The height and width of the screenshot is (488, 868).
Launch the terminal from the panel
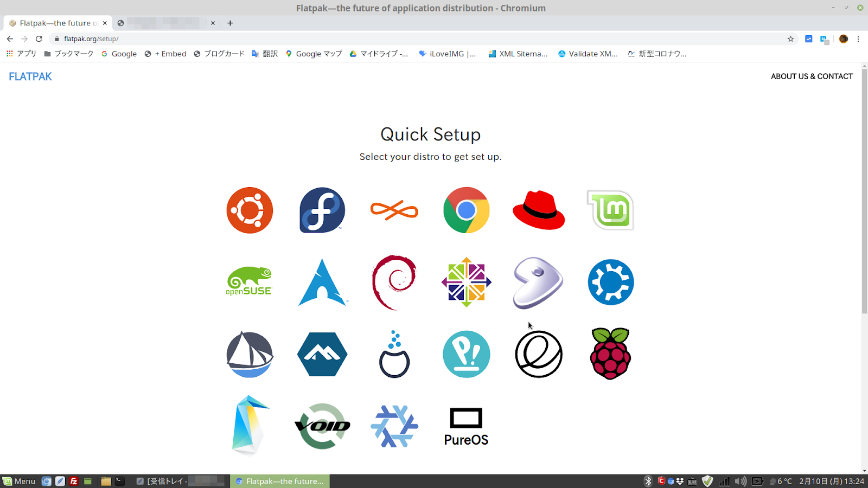tap(120, 481)
